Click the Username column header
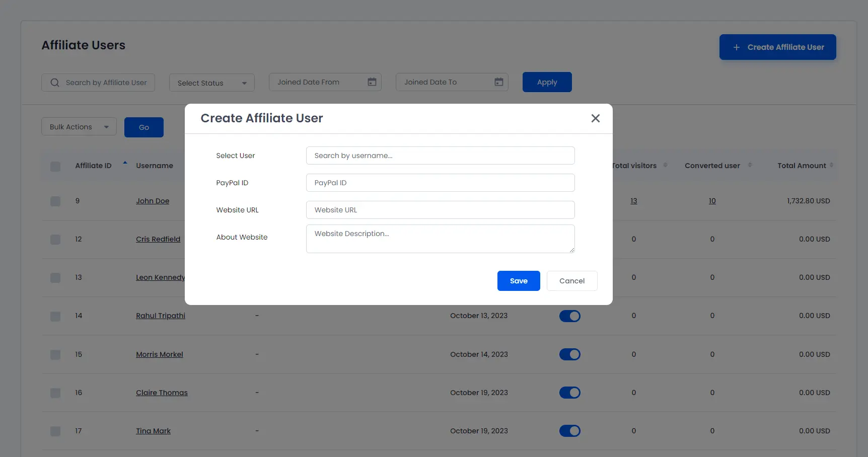 pyautogui.click(x=155, y=166)
